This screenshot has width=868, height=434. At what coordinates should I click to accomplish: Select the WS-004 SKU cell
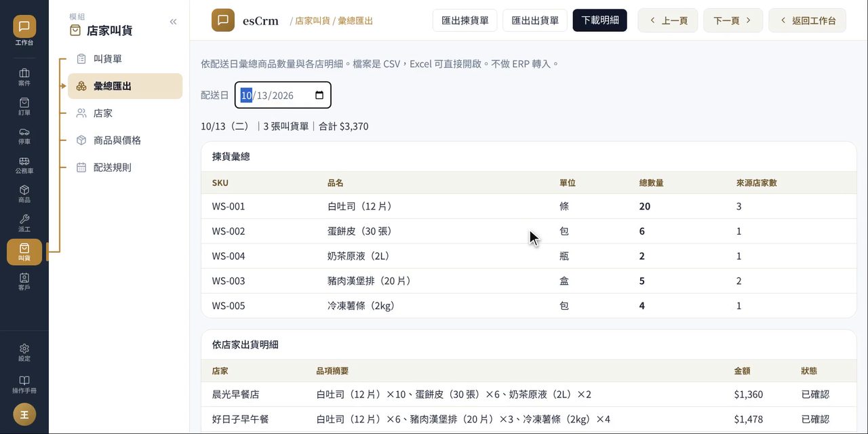point(229,256)
